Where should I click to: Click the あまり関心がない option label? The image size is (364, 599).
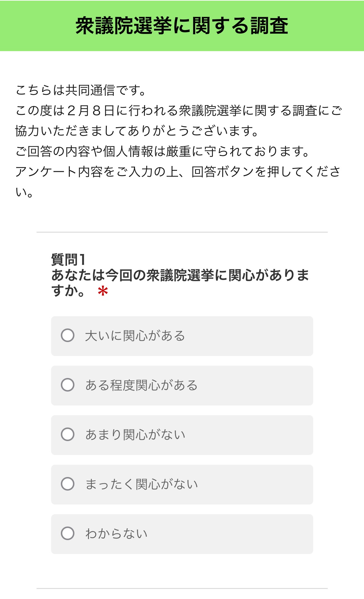tap(135, 435)
